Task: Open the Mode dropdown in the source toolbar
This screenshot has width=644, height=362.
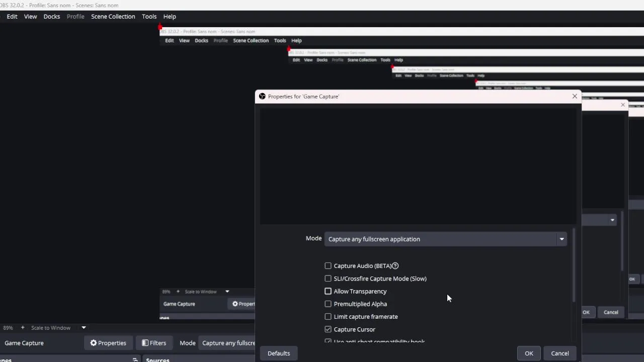Action: [x=227, y=343]
